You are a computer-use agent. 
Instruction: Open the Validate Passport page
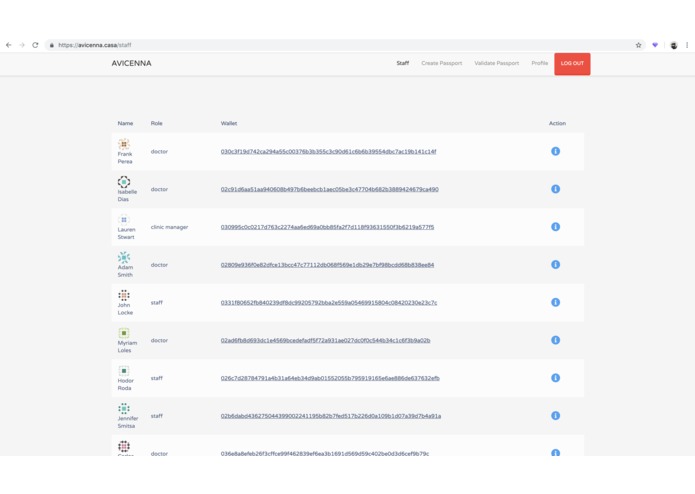click(x=496, y=63)
